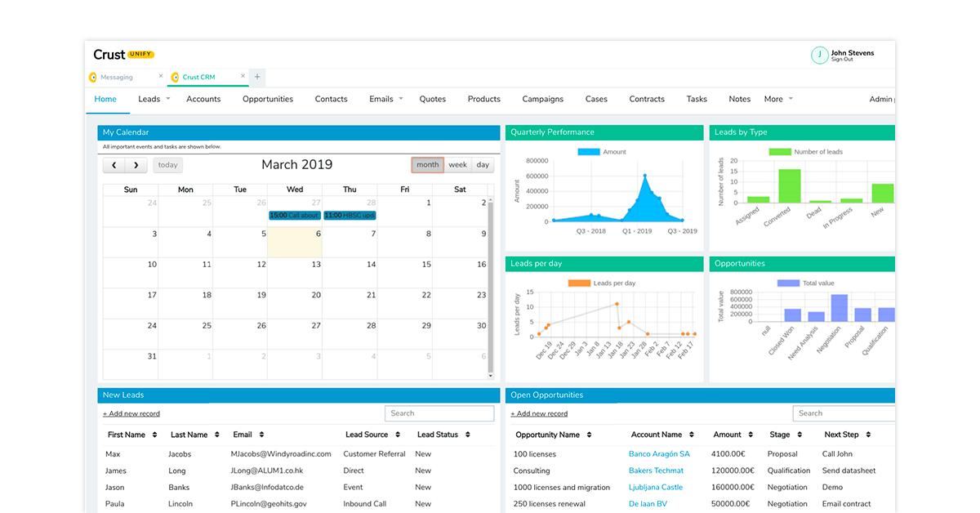This screenshot has height=513, width=980.
Task: Sort opportunities by Amount
Action: point(750,435)
